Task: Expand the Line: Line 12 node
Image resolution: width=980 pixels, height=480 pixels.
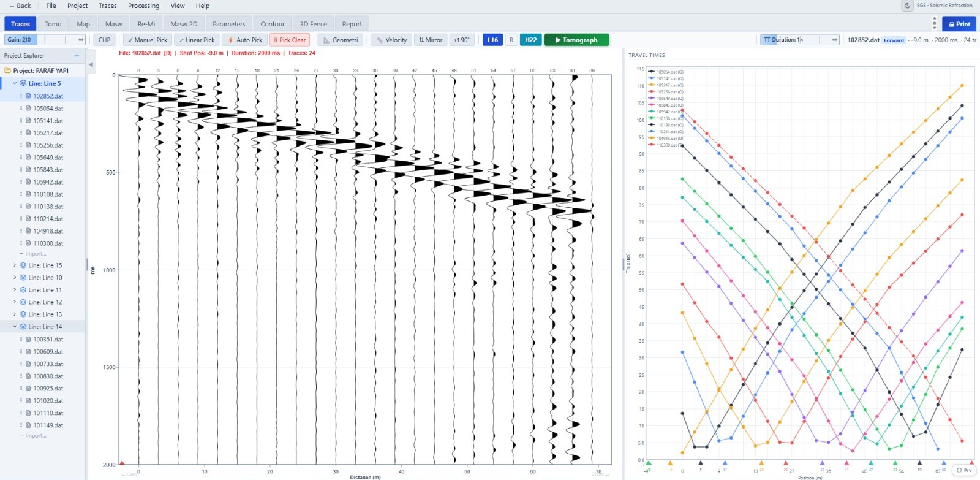Action: coord(15,302)
